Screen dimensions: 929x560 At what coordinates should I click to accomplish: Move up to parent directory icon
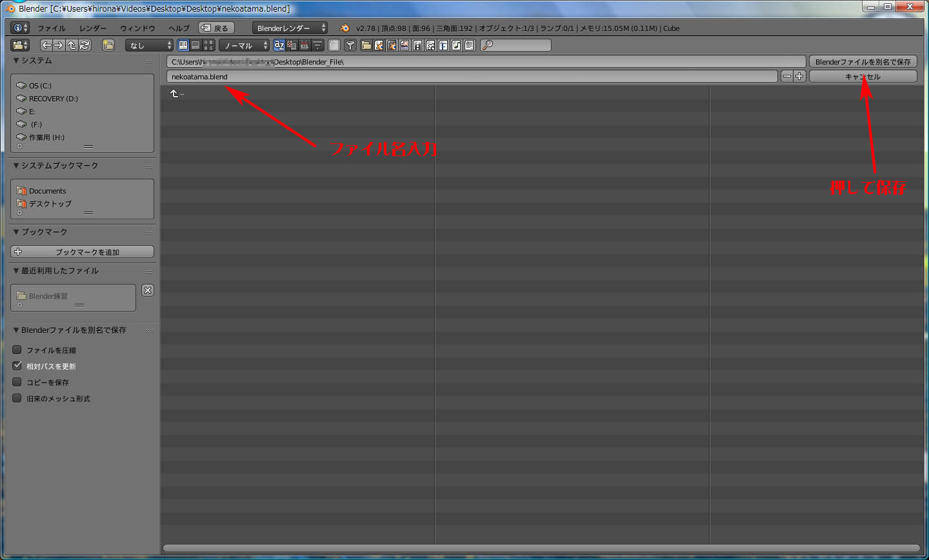[72, 45]
